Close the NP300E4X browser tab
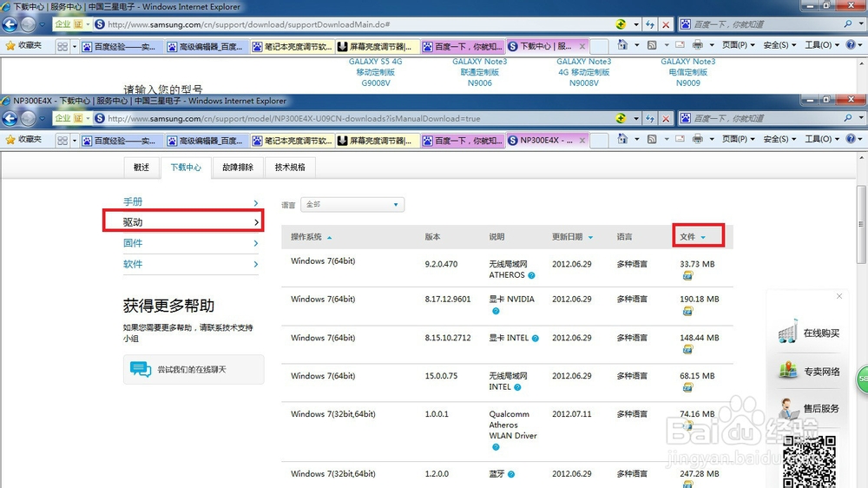The width and height of the screenshot is (868, 488). pyautogui.click(x=582, y=141)
